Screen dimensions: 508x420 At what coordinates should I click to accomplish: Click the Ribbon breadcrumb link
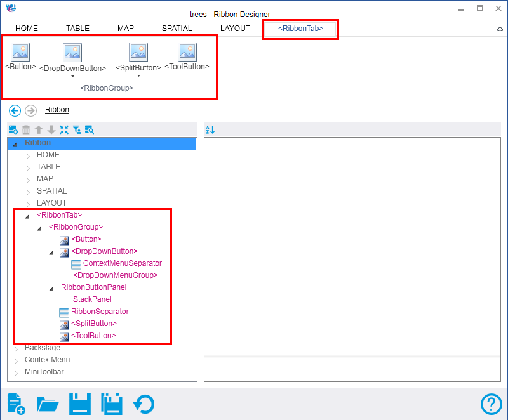pyautogui.click(x=57, y=110)
